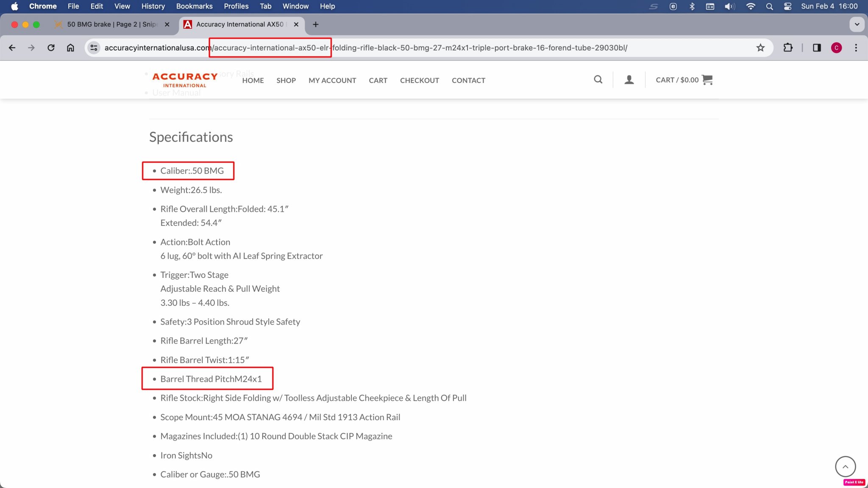
Task: Open the SHOP link
Action: click(x=286, y=80)
